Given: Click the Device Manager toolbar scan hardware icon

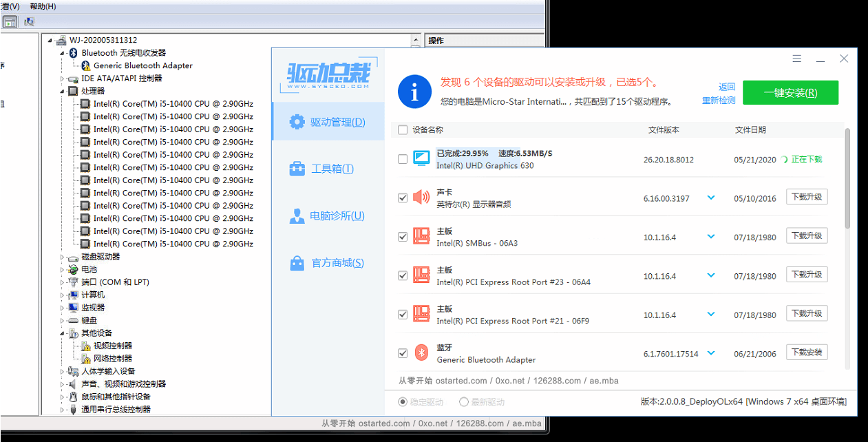Looking at the screenshot, I should pos(29,22).
